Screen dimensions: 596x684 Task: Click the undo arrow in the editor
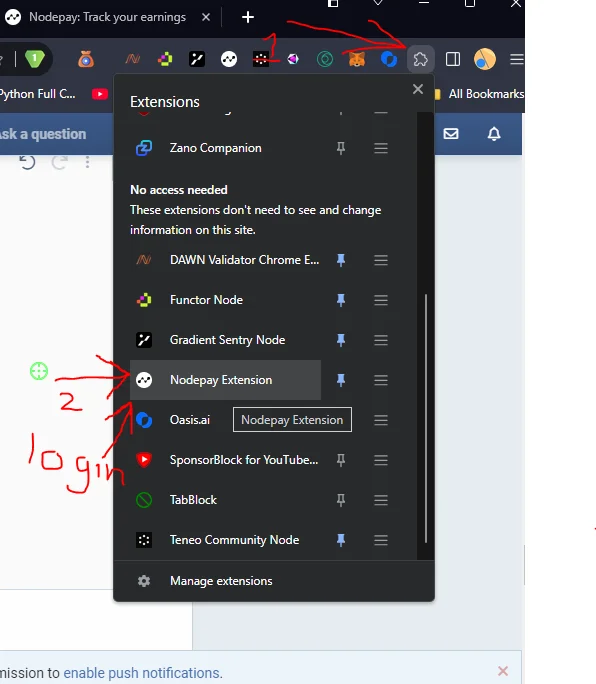tap(27, 162)
